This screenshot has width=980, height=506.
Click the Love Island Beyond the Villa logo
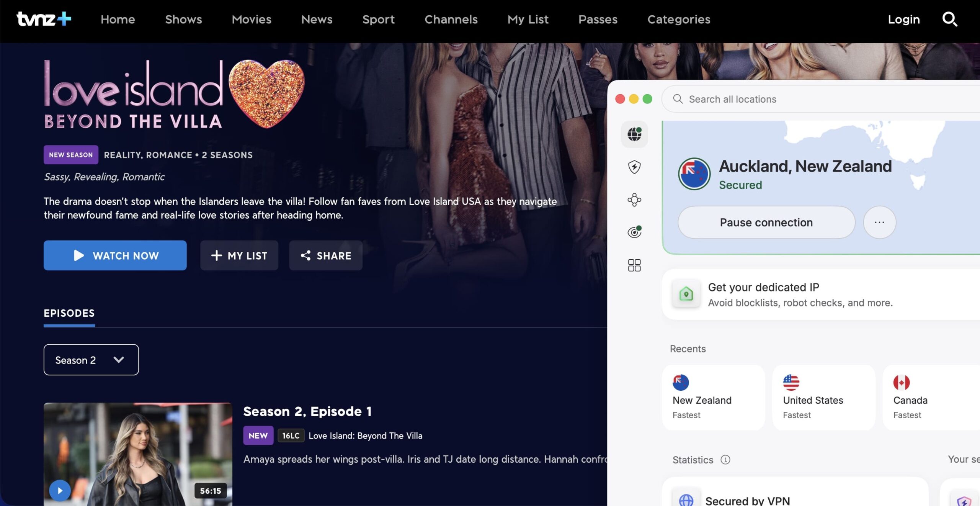(174, 93)
